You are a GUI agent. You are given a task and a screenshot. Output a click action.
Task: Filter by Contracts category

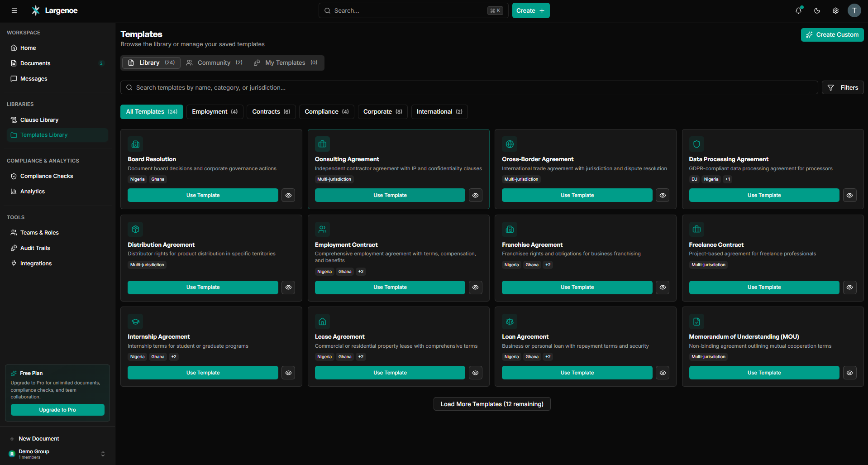click(x=271, y=112)
